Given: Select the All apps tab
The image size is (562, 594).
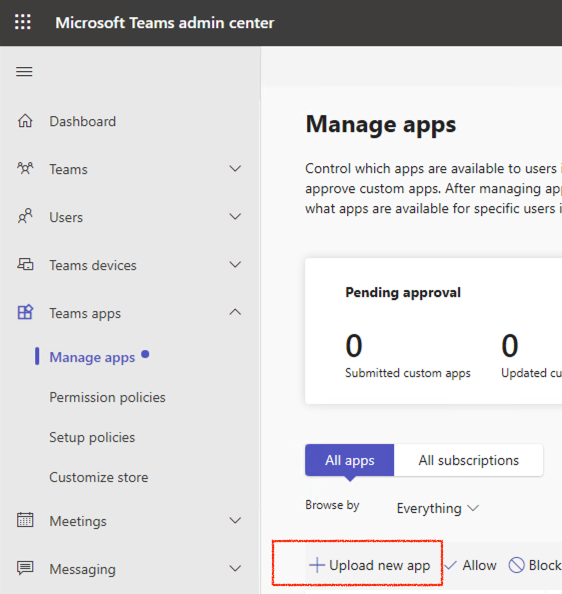Looking at the screenshot, I should pyautogui.click(x=350, y=460).
